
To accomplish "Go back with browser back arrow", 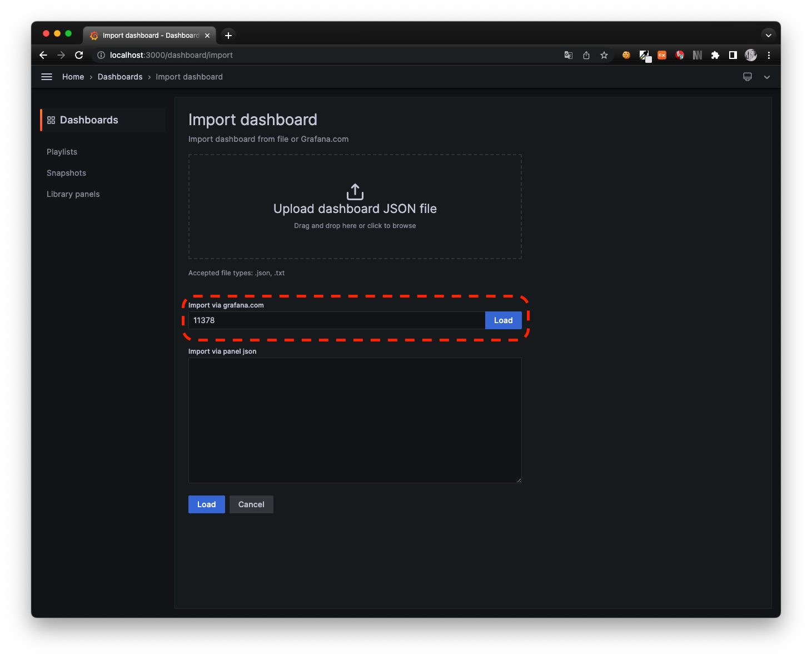I will [43, 55].
